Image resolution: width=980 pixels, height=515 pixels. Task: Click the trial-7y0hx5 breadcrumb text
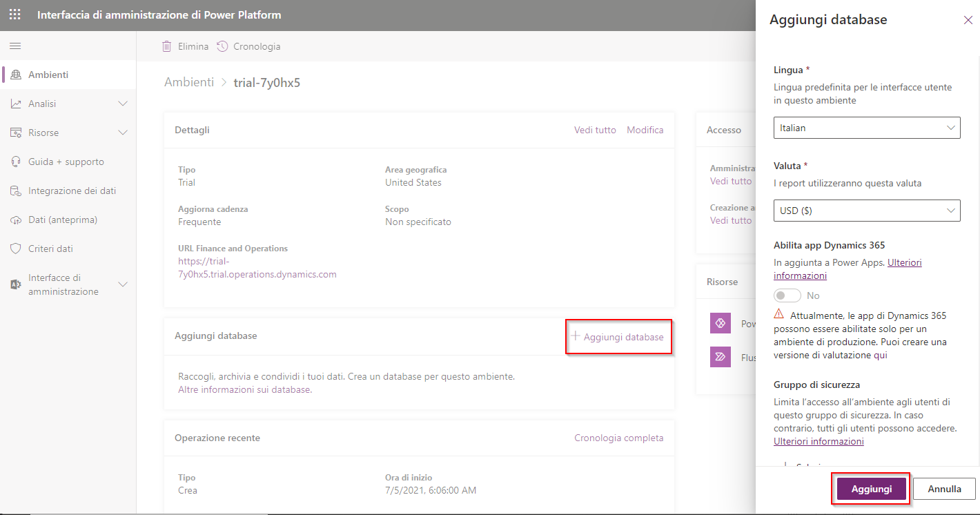(267, 83)
